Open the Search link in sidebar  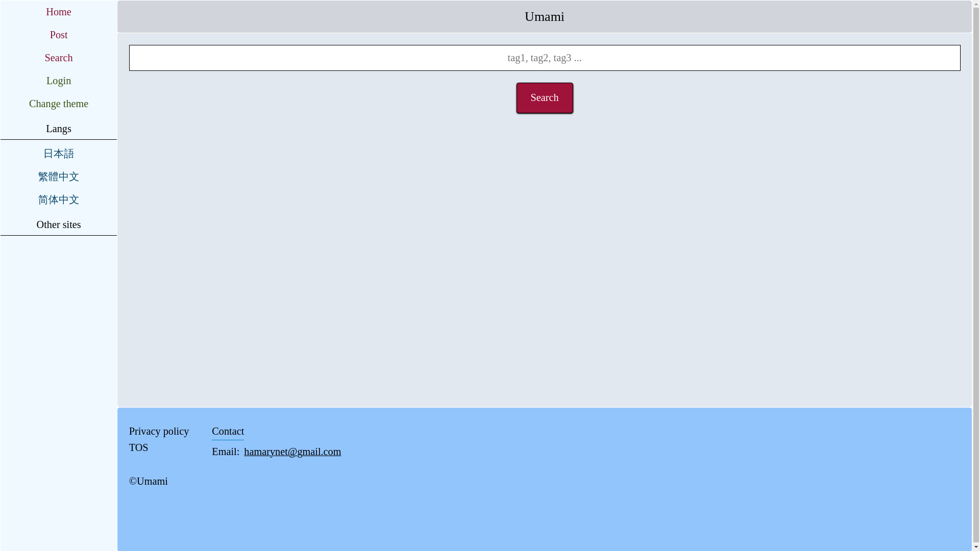pyautogui.click(x=58, y=58)
